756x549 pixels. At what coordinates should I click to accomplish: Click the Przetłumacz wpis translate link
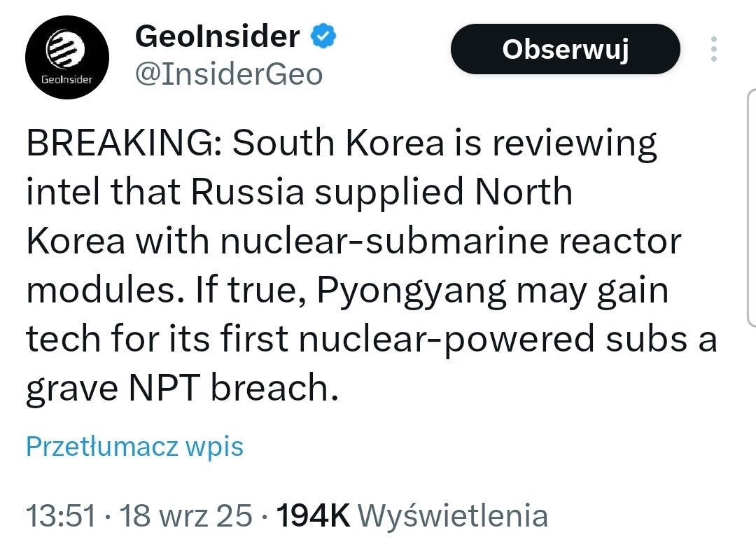(134, 446)
